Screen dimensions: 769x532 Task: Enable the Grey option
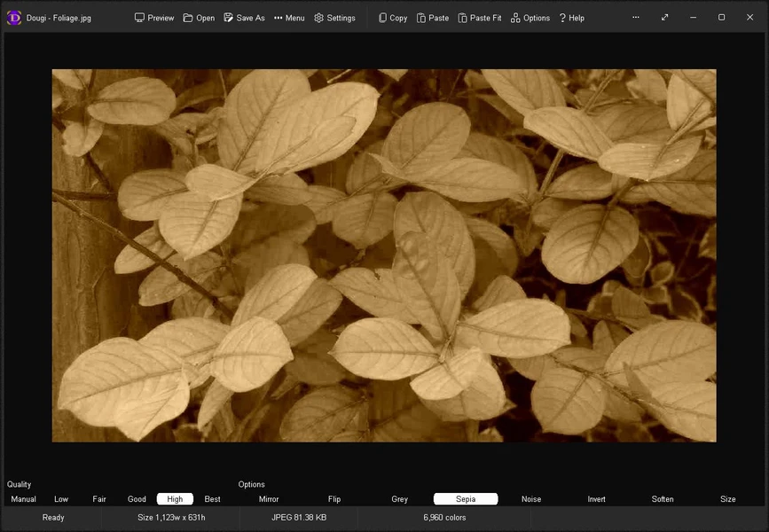point(400,499)
